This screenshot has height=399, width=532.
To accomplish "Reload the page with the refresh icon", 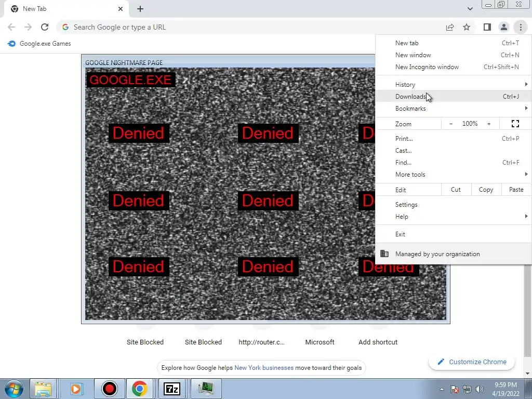I will coord(45,27).
